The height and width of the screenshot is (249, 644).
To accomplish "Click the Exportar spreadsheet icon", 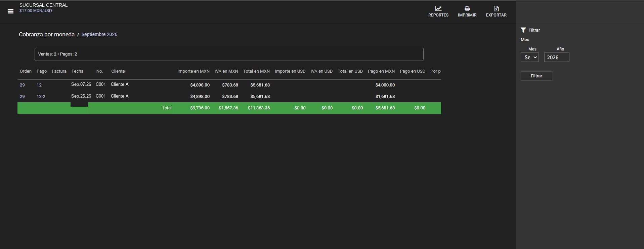I will click(x=496, y=8).
